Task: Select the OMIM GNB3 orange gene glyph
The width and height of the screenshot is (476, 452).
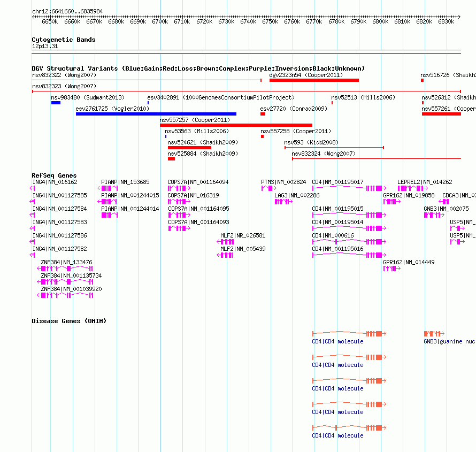Action: tap(434, 334)
